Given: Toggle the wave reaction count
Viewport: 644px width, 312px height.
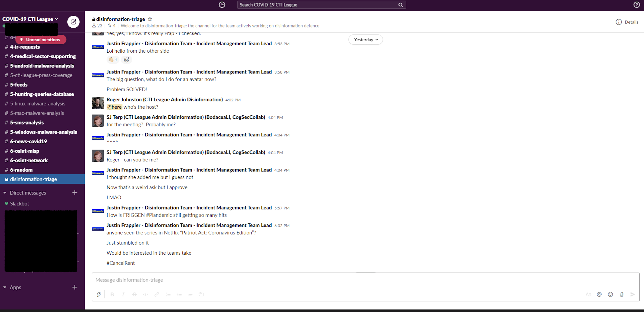Looking at the screenshot, I should click(x=113, y=60).
